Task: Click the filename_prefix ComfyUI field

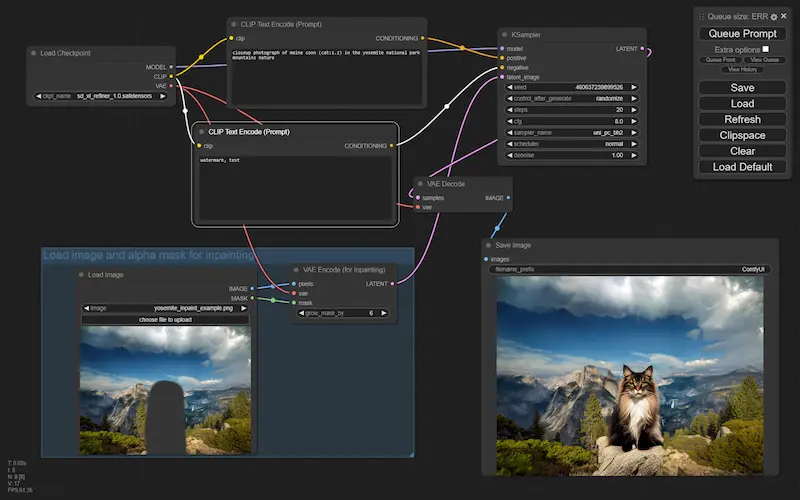Action: [x=630, y=269]
